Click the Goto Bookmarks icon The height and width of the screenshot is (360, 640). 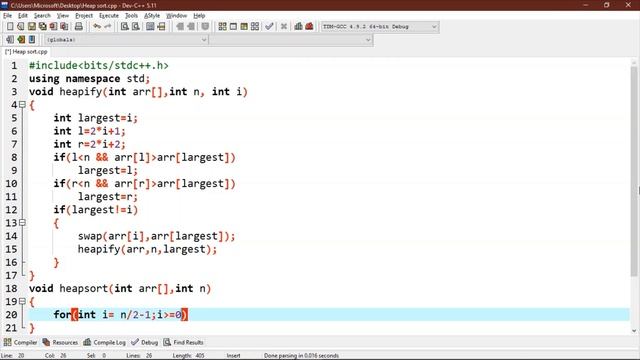[x=32, y=40]
